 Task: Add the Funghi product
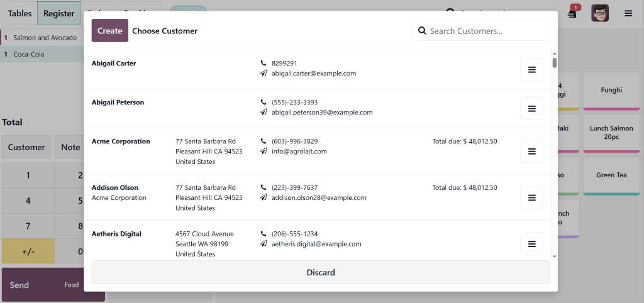click(x=611, y=91)
